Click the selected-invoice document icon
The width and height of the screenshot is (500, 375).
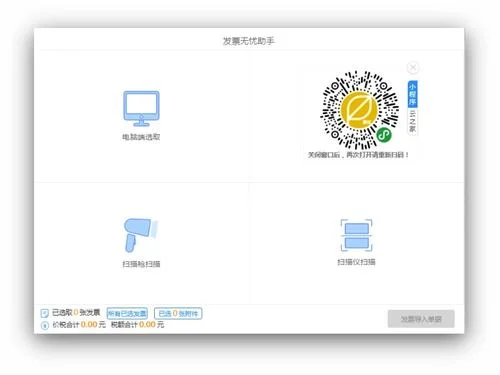coord(44,313)
